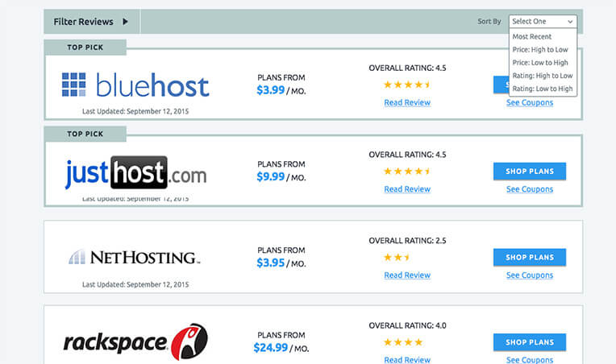Expand the Filter Reviews arrow
This screenshot has width=616, height=364.
click(x=125, y=22)
